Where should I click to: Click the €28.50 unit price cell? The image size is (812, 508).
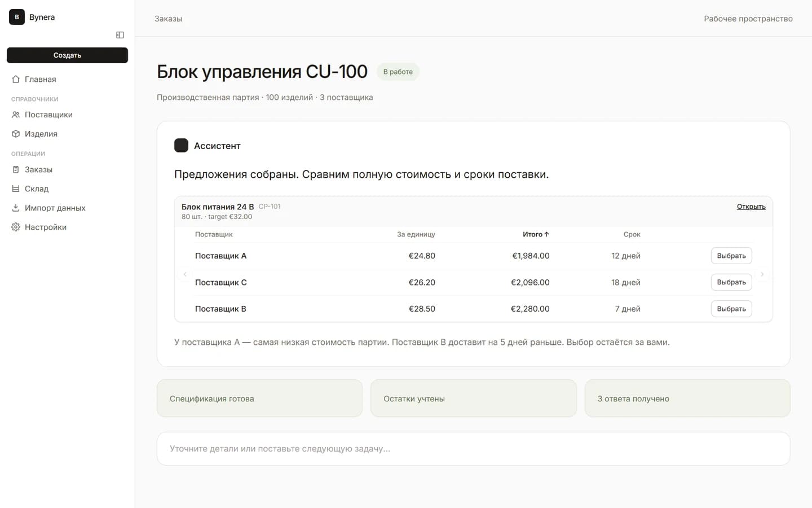click(422, 309)
